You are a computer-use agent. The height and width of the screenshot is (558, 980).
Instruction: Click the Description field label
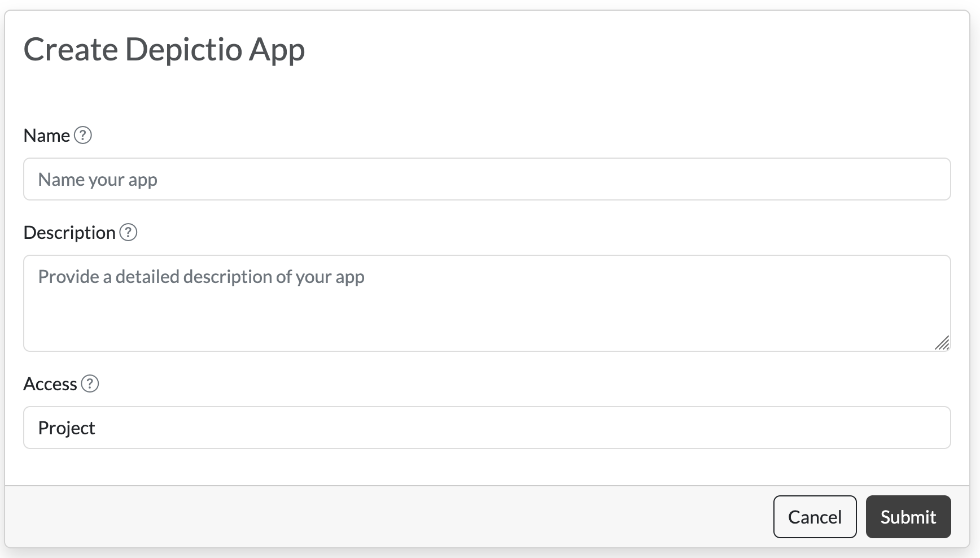(x=69, y=233)
